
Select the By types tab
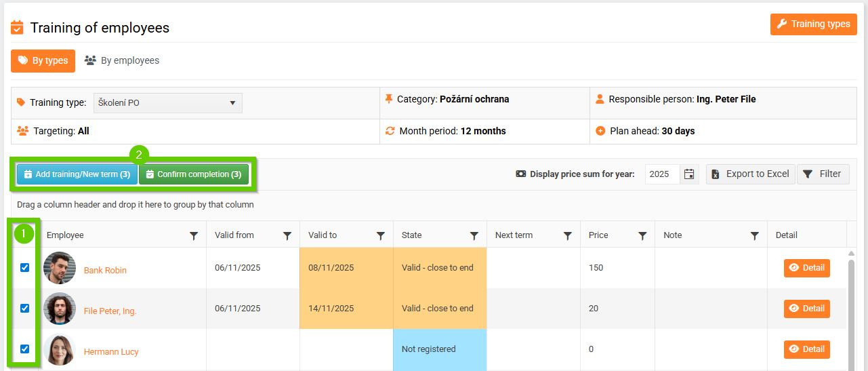coord(43,60)
